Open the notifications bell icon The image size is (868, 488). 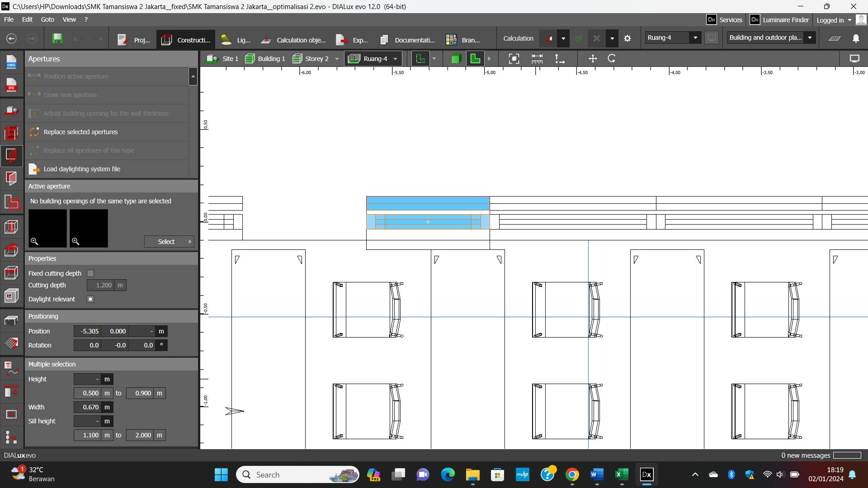(856, 39)
